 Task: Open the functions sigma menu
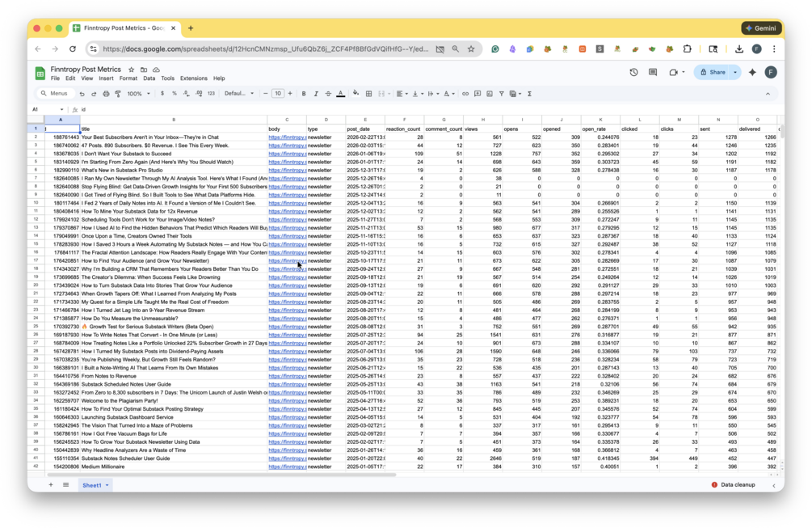click(x=529, y=94)
